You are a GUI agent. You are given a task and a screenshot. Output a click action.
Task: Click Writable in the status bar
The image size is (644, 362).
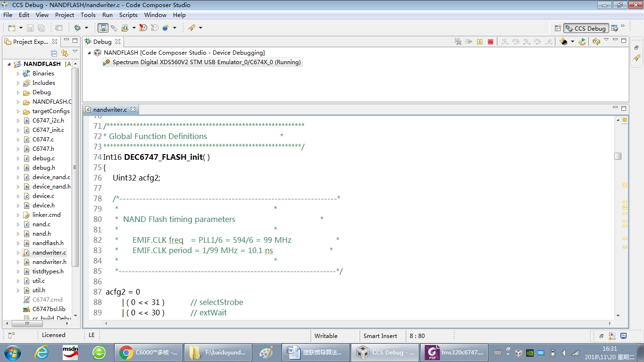tap(326, 336)
